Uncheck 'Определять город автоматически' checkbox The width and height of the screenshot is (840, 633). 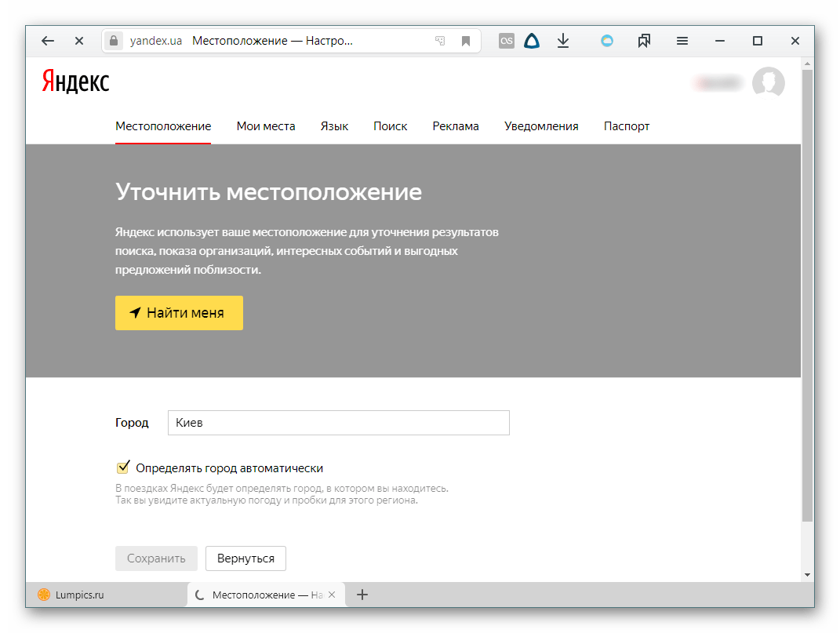point(123,468)
